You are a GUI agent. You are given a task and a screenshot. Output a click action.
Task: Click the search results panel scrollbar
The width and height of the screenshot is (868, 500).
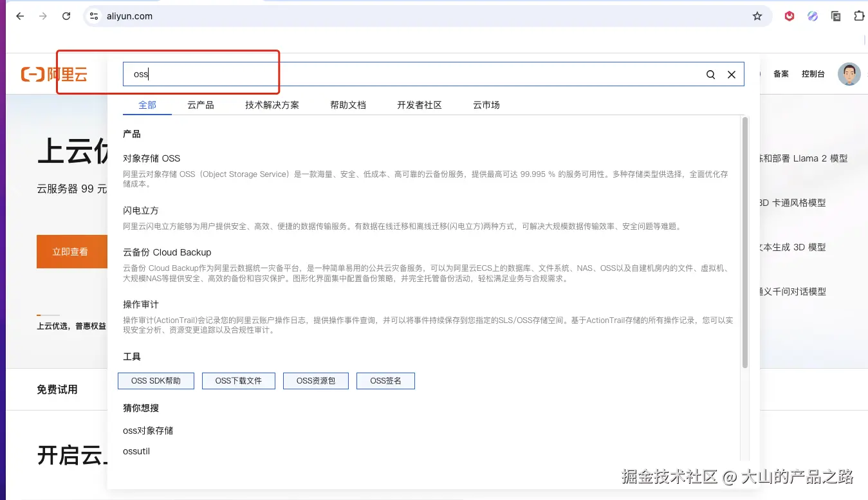(745, 242)
